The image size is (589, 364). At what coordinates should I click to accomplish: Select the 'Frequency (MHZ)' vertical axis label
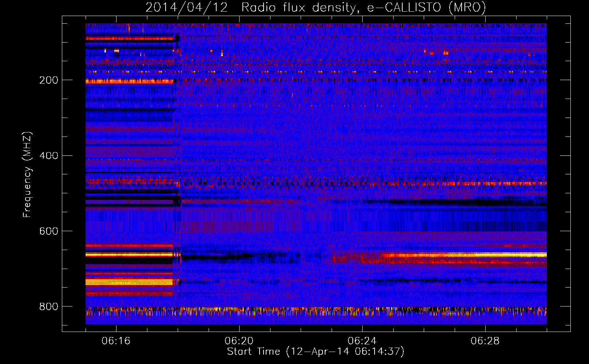pyautogui.click(x=27, y=175)
